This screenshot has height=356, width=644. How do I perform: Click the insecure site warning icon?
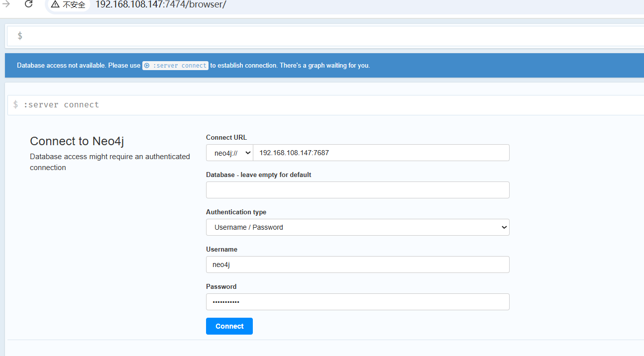click(55, 4)
